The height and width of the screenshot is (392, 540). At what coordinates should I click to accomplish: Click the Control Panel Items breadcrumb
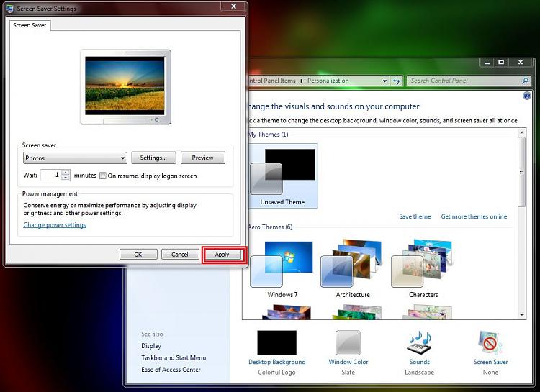pos(272,81)
